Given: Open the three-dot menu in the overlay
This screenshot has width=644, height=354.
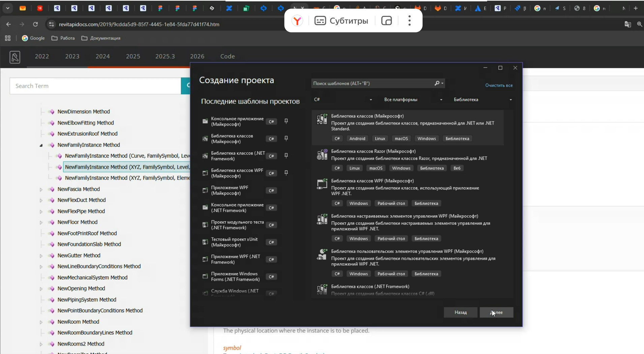Looking at the screenshot, I should point(409,21).
